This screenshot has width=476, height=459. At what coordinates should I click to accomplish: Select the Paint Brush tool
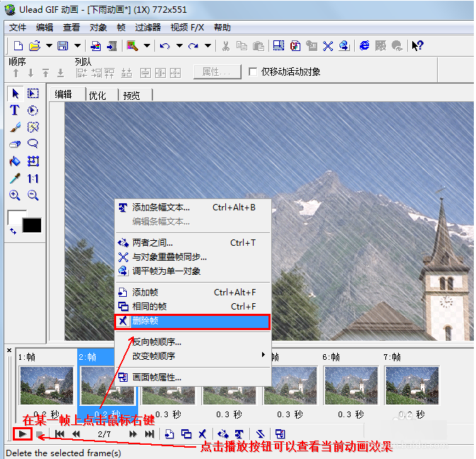point(15,127)
